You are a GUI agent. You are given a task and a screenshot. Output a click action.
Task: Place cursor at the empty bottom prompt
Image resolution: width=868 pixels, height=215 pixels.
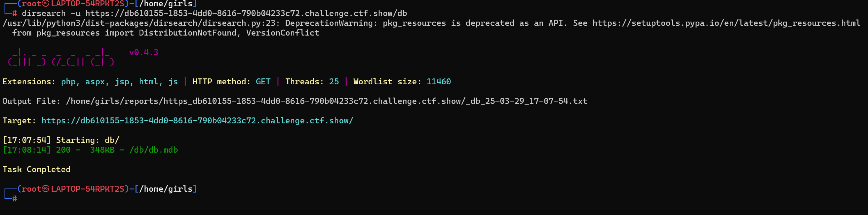point(22,199)
